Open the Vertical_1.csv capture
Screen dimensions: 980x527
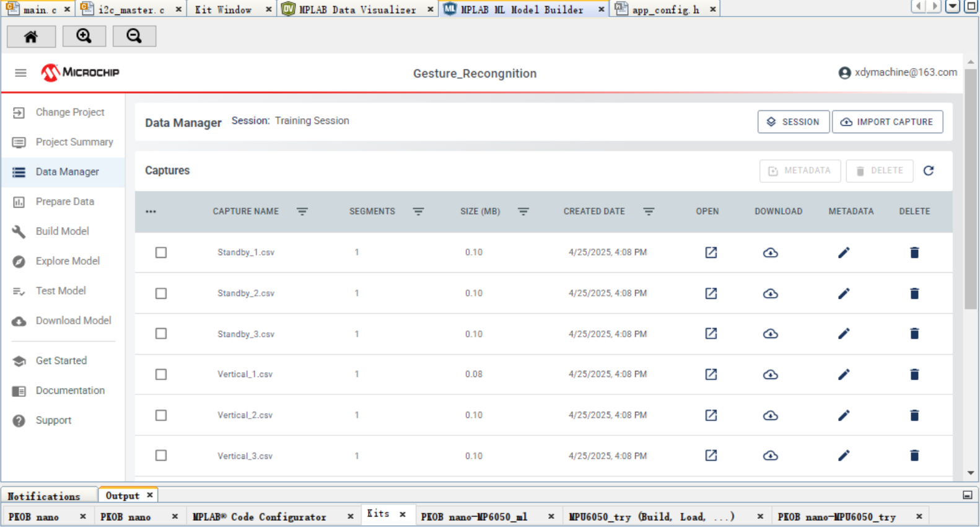point(711,374)
